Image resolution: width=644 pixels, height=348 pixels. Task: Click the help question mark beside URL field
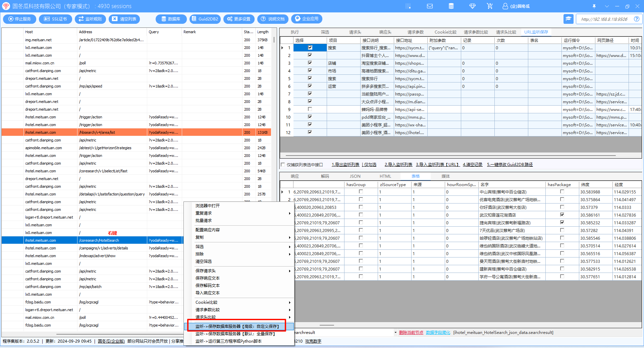coord(636,19)
